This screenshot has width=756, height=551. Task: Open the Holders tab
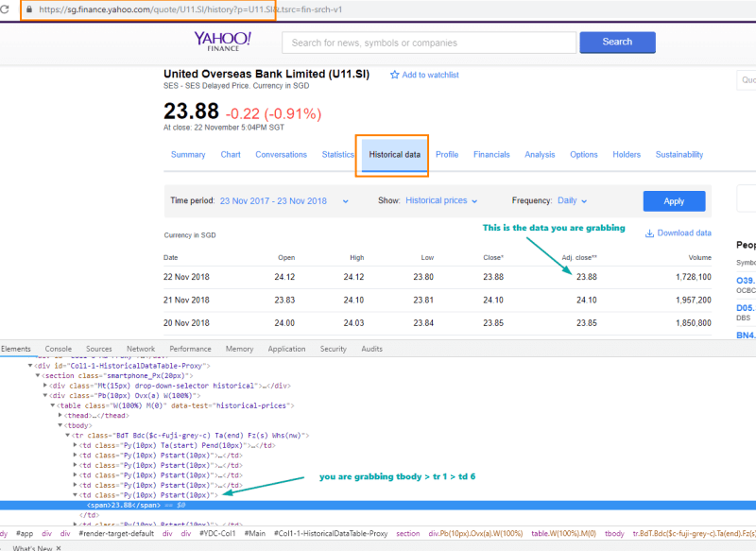tap(627, 155)
